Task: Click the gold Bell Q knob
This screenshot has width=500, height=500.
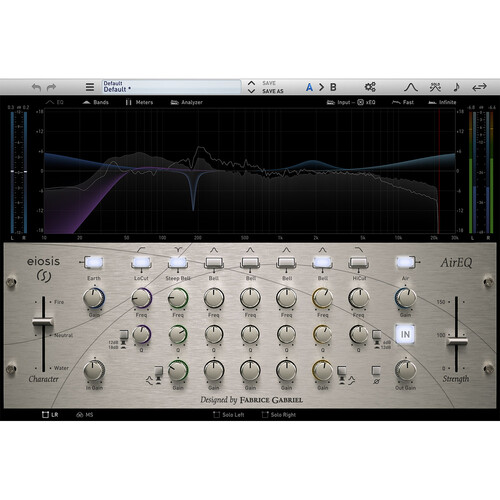Action: [322, 334]
